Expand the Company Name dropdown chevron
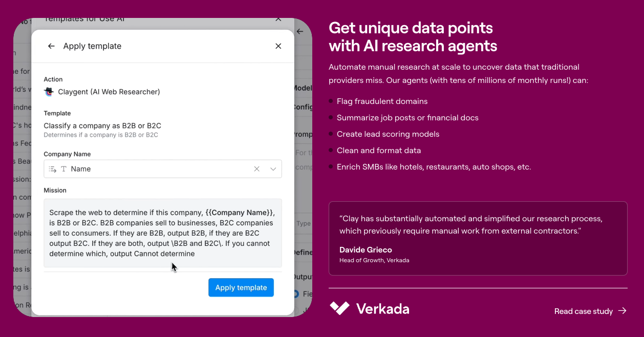Screen dimensions: 644x337 point(273,169)
